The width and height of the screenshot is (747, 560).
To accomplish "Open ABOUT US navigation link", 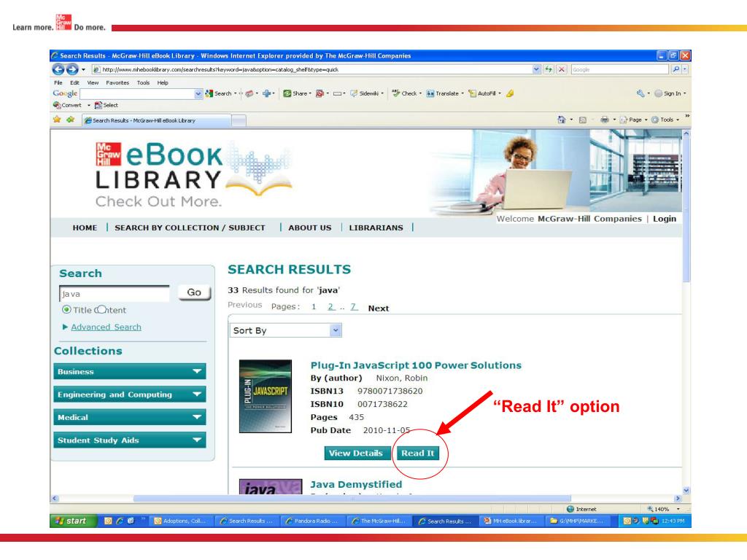I will click(x=309, y=227).
